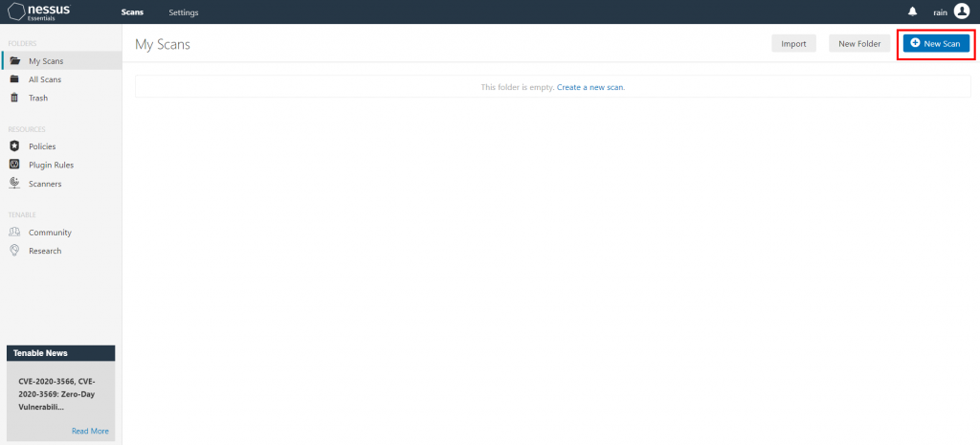The width and height of the screenshot is (980, 445).
Task: Open the notifications bell icon
Action: [x=912, y=11]
